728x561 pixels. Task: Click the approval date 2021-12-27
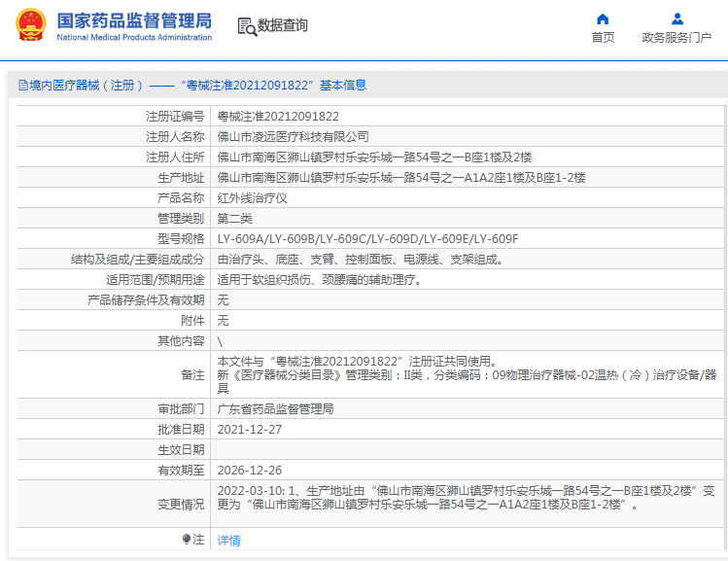pos(249,429)
